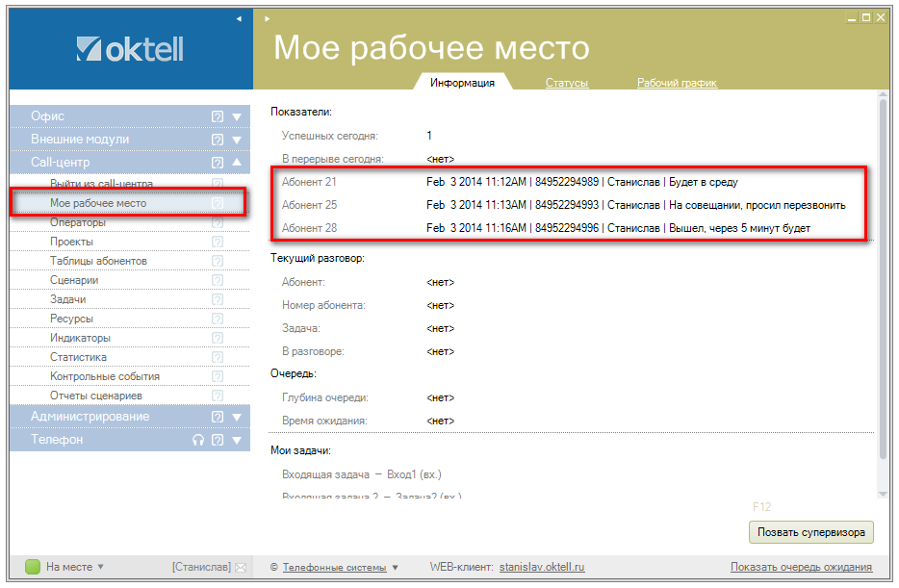
Task: Click help icon next to Сценарии
Action: point(218,280)
